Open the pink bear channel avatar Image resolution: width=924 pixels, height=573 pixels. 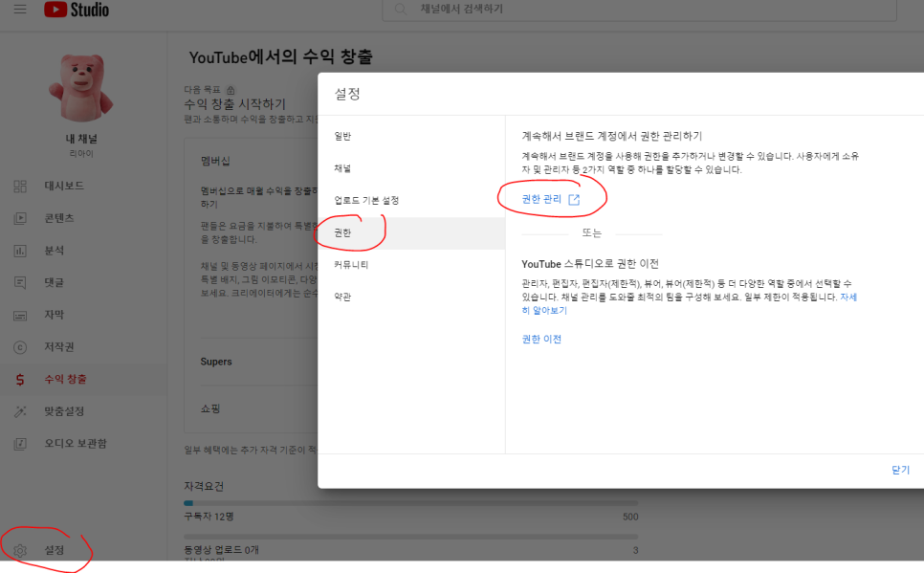pos(81,87)
